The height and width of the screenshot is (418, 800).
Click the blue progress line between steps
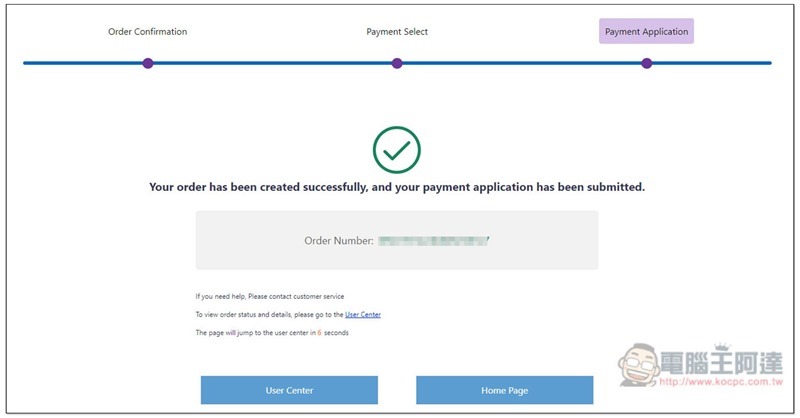click(272, 63)
